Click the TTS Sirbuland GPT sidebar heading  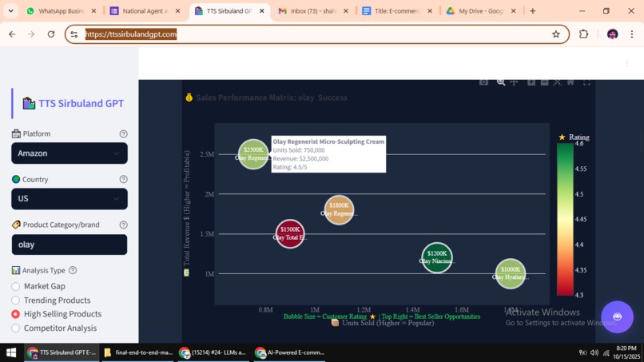coord(81,103)
